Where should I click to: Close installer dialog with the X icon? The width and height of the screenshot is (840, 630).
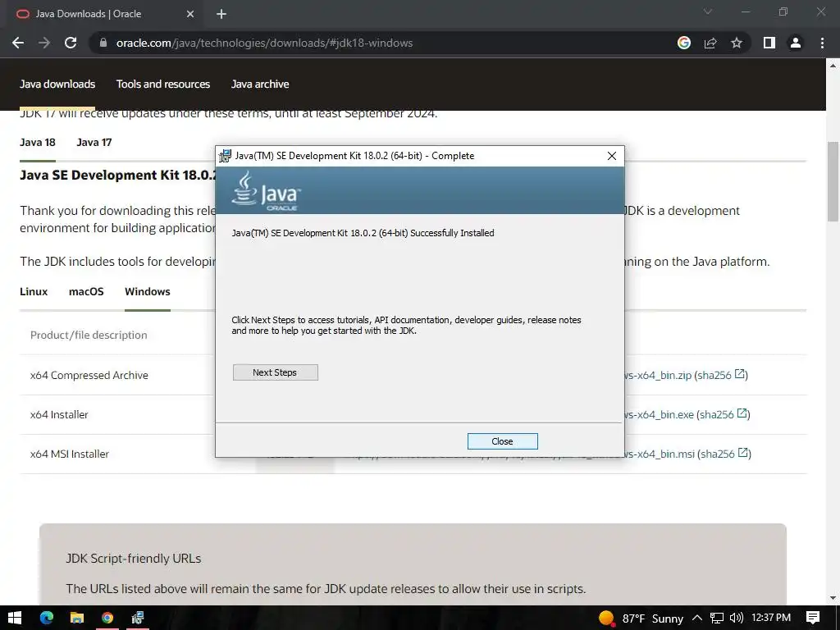pos(612,156)
